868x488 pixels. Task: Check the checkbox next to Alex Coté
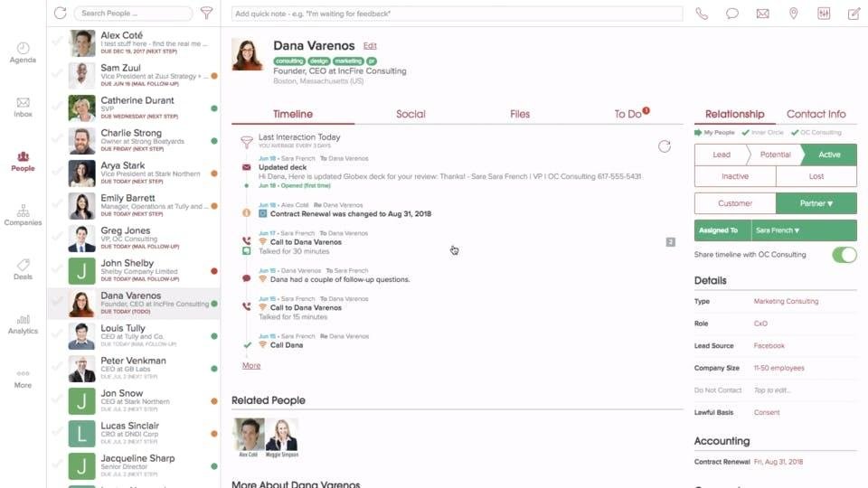57,42
